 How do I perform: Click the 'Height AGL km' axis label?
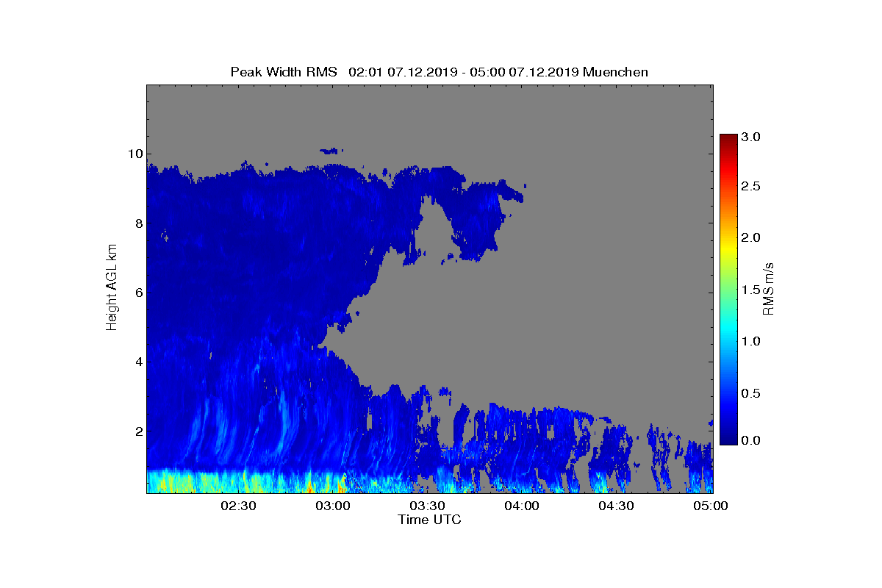click(112, 289)
